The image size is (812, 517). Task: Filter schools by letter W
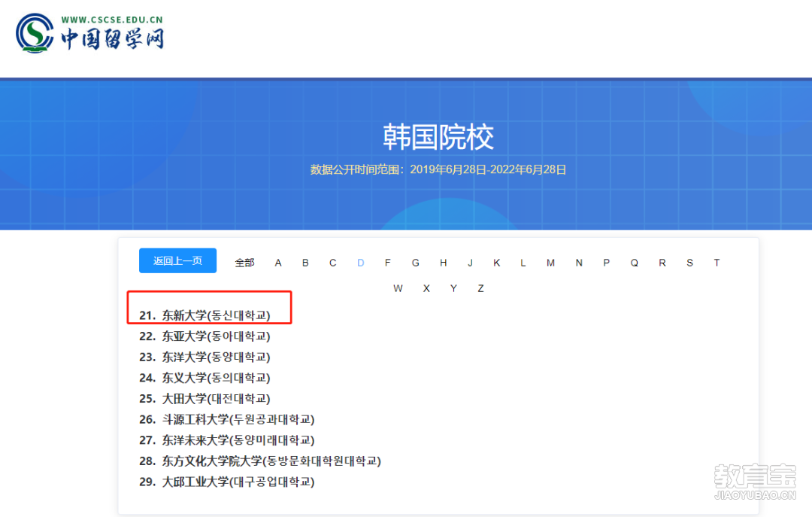398,288
